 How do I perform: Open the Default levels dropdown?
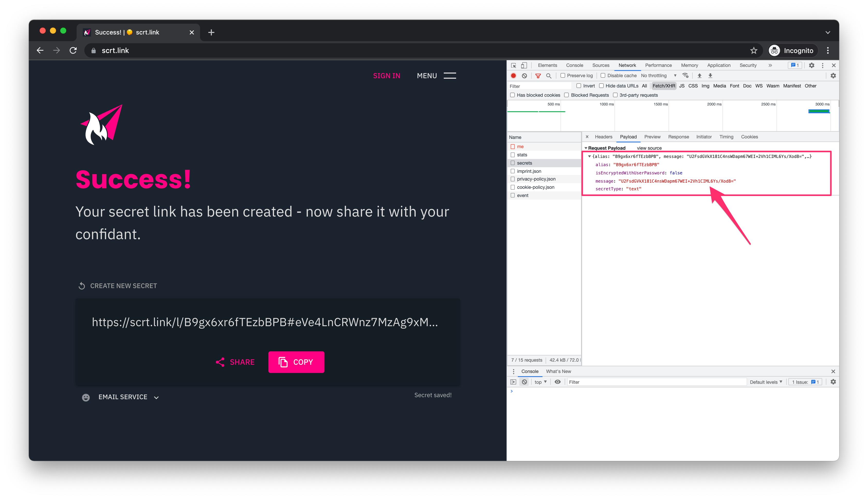pyautogui.click(x=766, y=382)
